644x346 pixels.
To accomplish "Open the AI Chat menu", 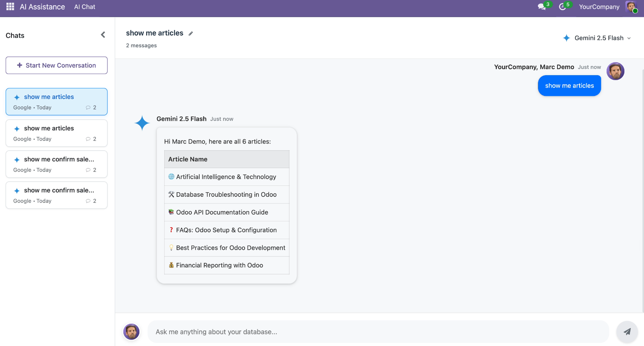I will pos(85,7).
